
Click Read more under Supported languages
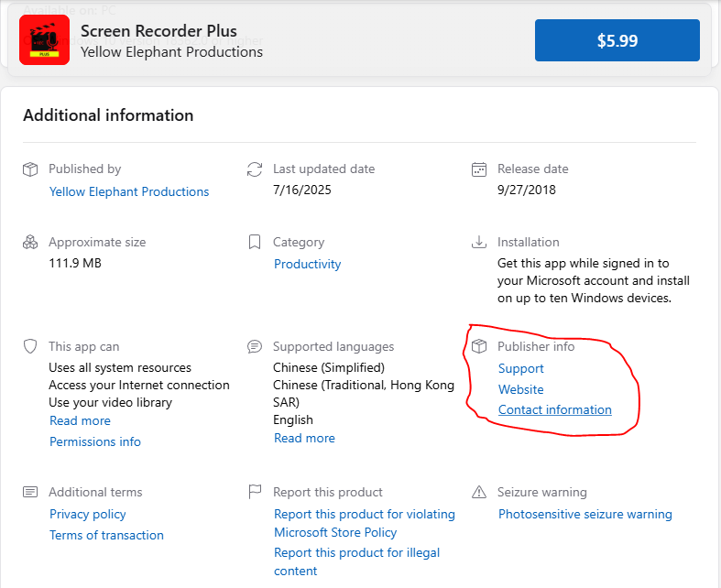304,438
